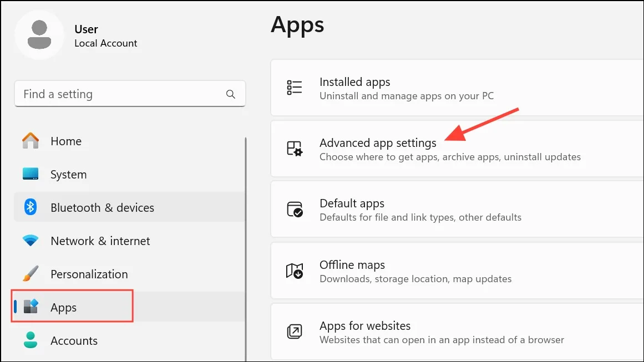Click 'Choose where to get apps' description
644x362 pixels.
pos(450,157)
